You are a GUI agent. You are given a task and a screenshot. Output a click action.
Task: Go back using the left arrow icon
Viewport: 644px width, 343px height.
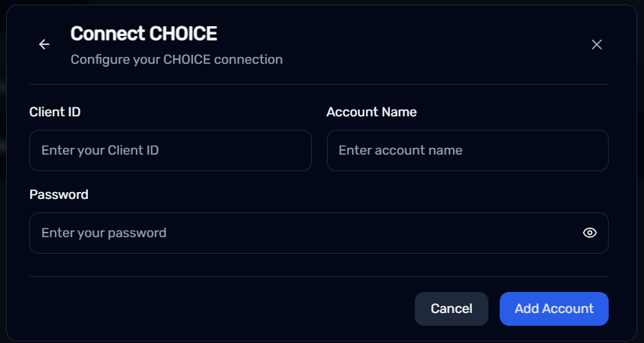(x=44, y=44)
